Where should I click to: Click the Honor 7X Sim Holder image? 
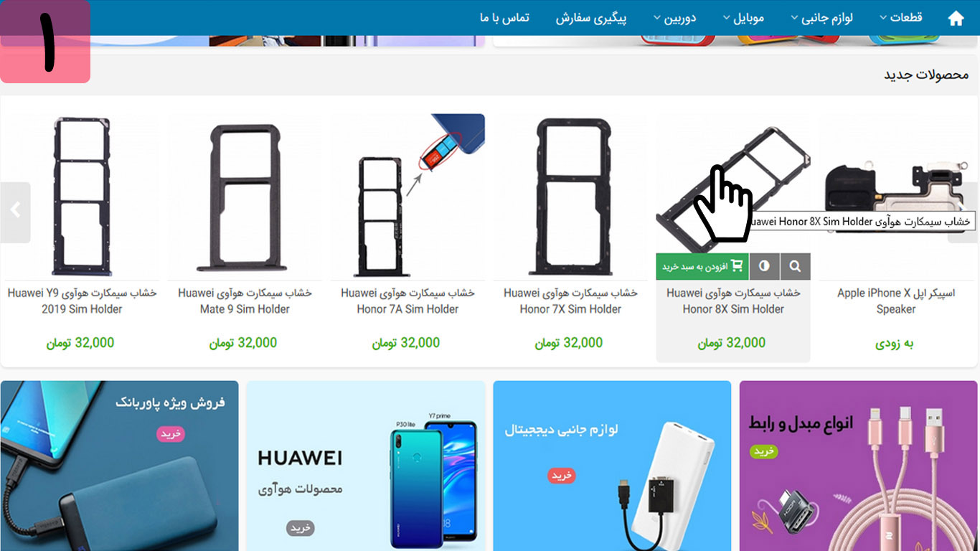tap(570, 197)
